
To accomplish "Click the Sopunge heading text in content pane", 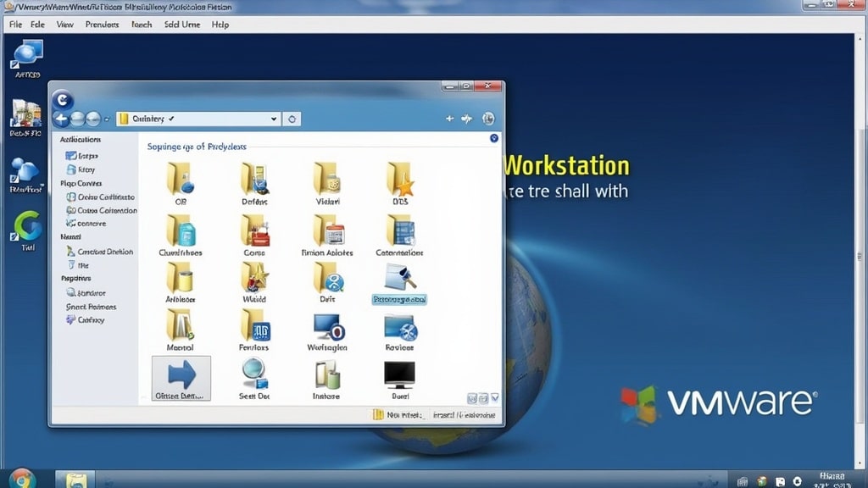I will (x=197, y=147).
